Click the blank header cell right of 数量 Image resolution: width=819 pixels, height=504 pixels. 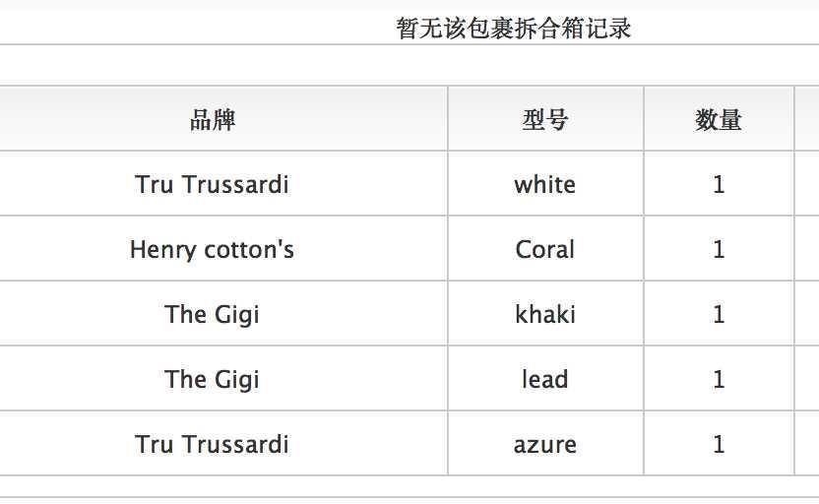[x=806, y=120]
